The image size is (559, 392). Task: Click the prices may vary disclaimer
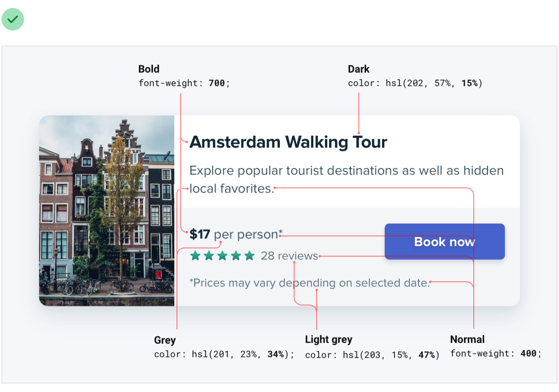(x=309, y=283)
